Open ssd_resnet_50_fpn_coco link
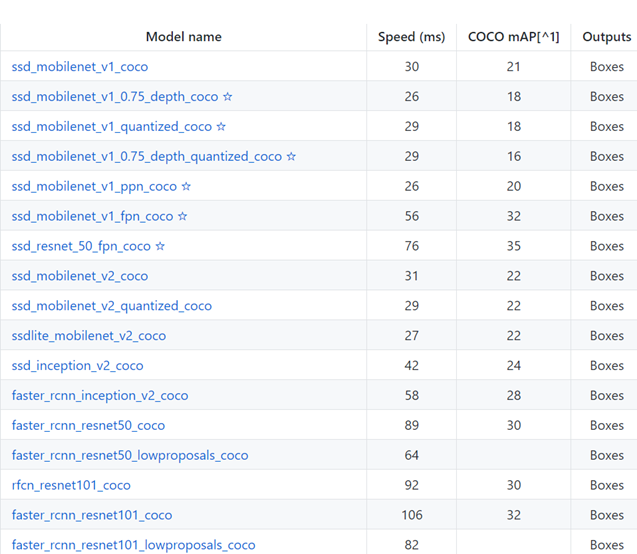This screenshot has width=637, height=554. tap(81, 246)
